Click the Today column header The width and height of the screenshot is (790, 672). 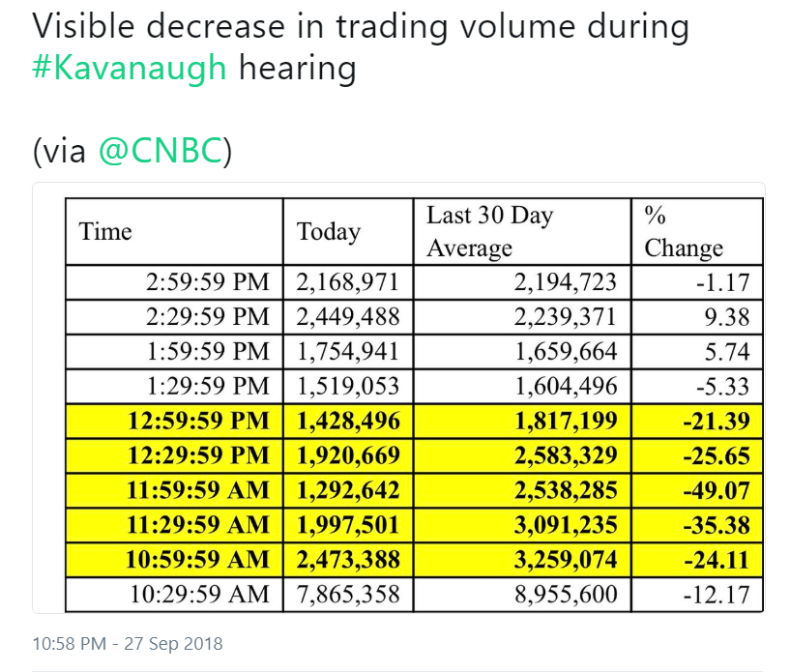[348, 232]
